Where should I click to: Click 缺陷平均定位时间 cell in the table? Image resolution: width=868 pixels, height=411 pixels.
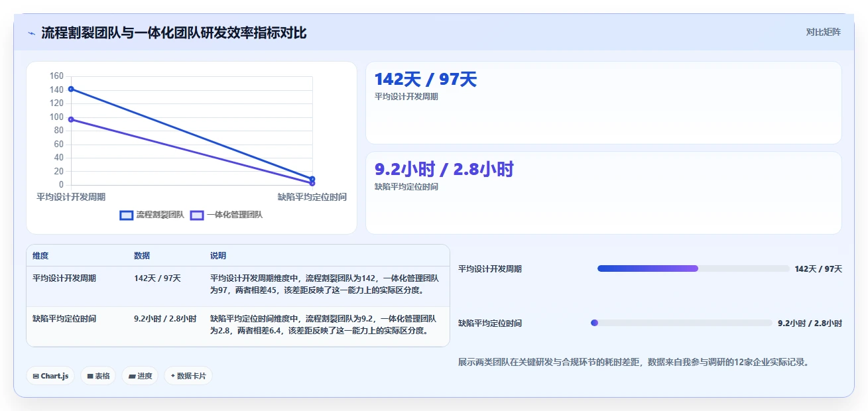pos(64,319)
